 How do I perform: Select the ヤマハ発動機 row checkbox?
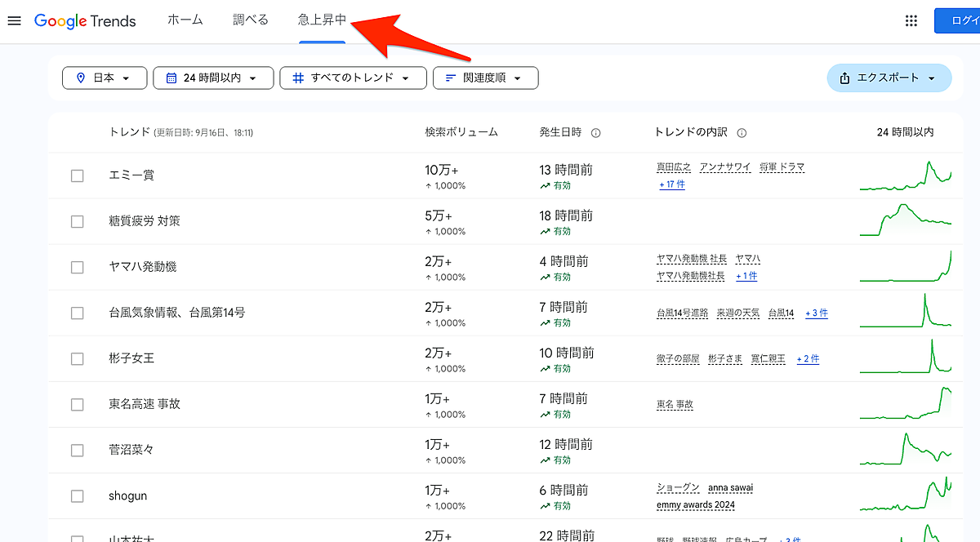pos(78,267)
